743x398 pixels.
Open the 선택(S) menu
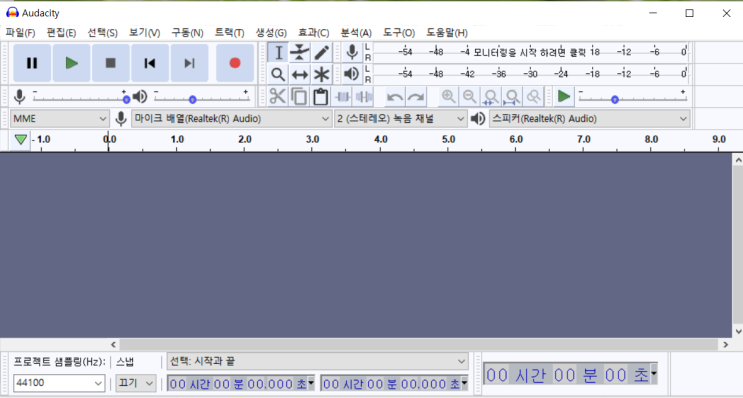102,33
